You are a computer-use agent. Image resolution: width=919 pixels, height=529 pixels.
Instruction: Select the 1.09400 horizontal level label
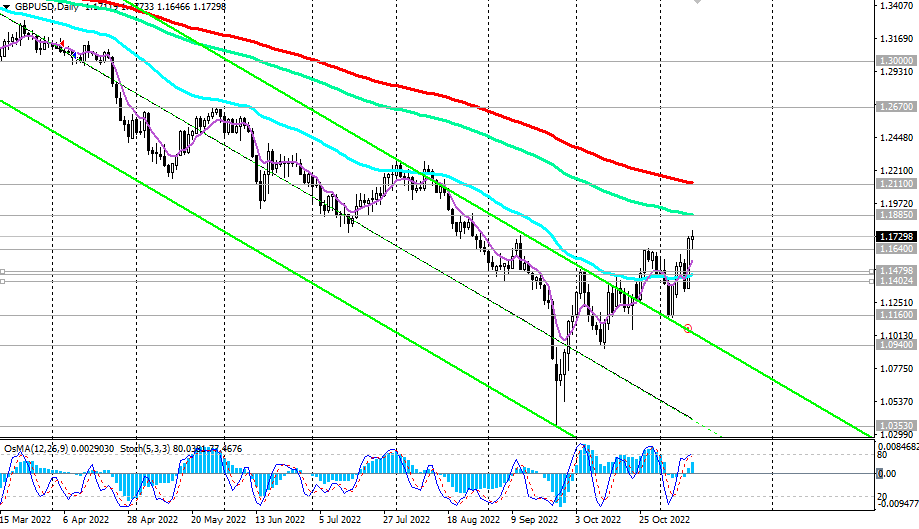tap(896, 345)
